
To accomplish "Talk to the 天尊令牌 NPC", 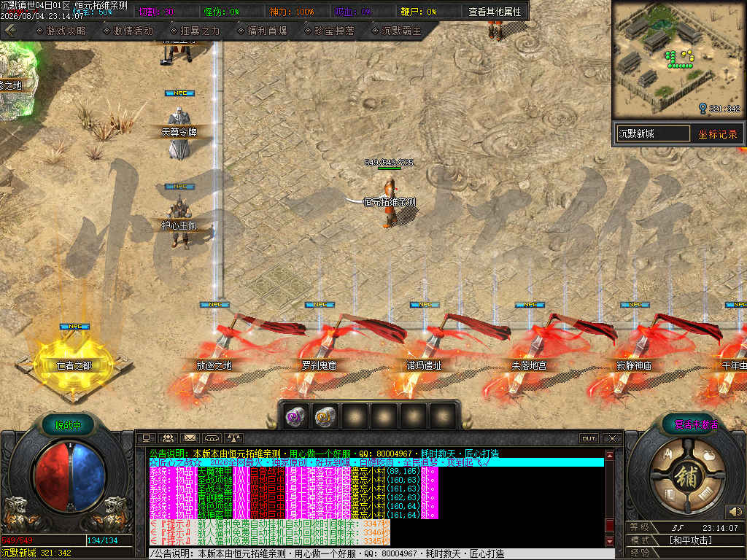I will pos(179,132).
